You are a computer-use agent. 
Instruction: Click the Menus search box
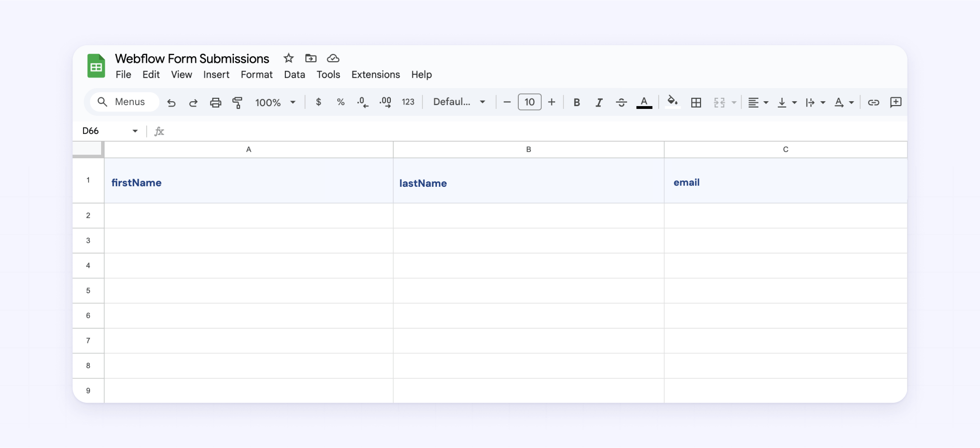[x=125, y=102]
